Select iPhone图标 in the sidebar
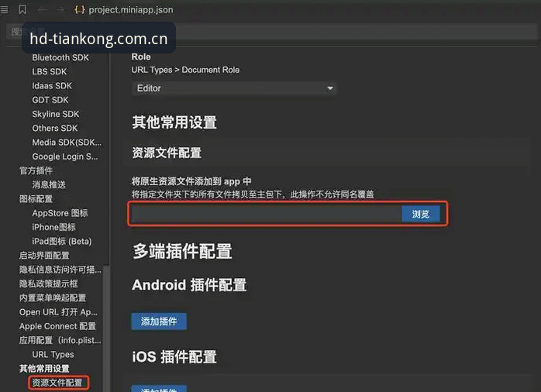The width and height of the screenshot is (541, 392). (x=53, y=227)
